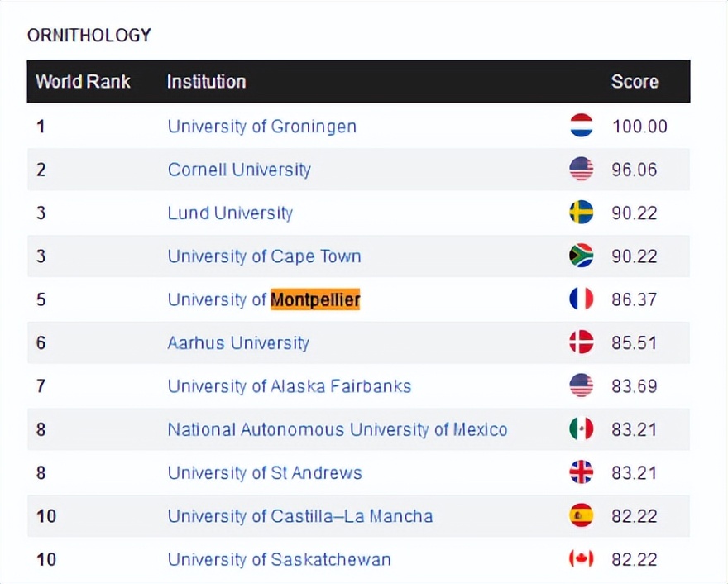This screenshot has height=584, width=728.
Task: Click the flag beside Cornell University
Action: click(x=582, y=170)
